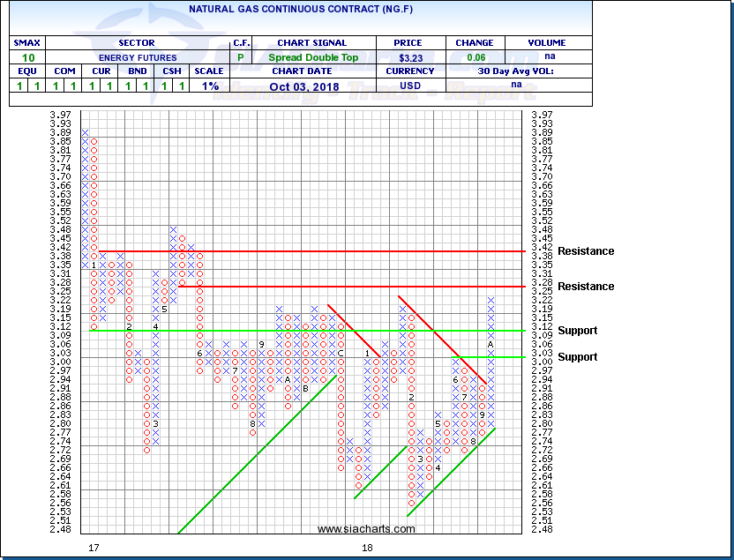Click the upper Resistance label at 3.42
The width and height of the screenshot is (734, 560).
click(585, 251)
